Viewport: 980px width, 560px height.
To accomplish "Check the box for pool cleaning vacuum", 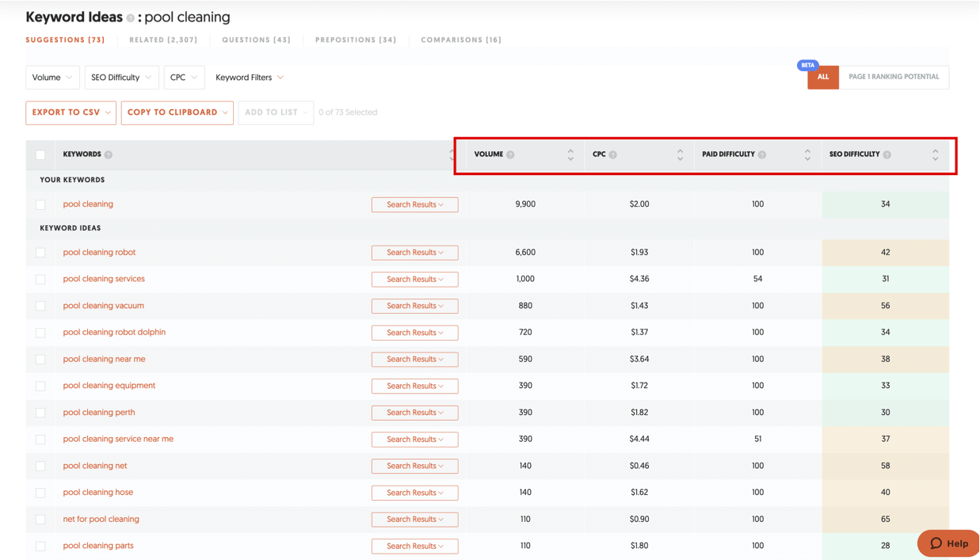I will [x=40, y=306].
